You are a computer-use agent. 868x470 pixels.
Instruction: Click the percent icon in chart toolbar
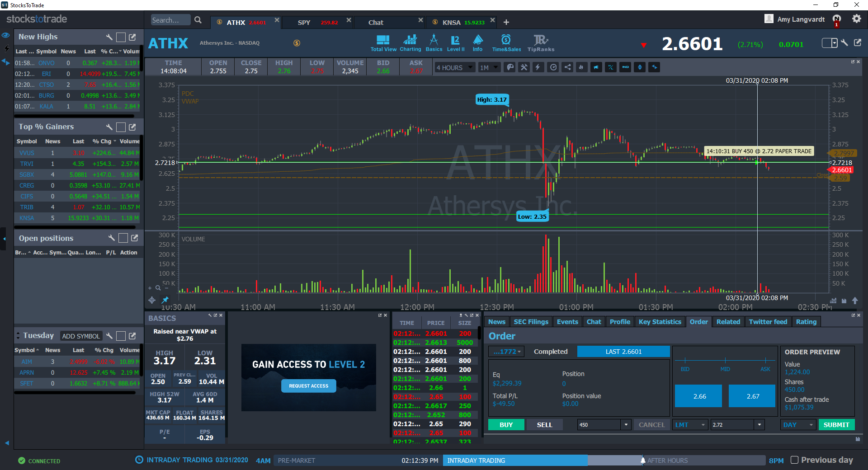pos(611,67)
